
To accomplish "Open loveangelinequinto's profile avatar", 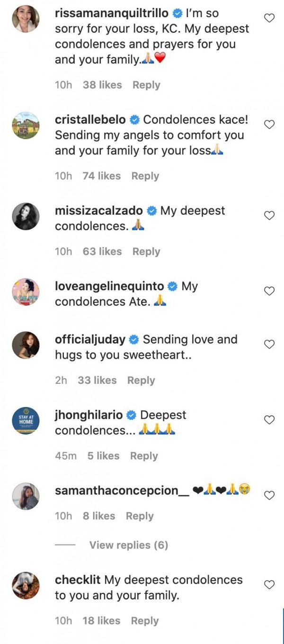I will 26,292.
